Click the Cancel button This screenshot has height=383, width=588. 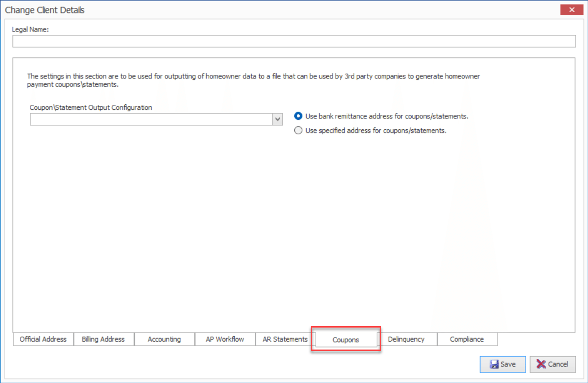pyautogui.click(x=553, y=364)
